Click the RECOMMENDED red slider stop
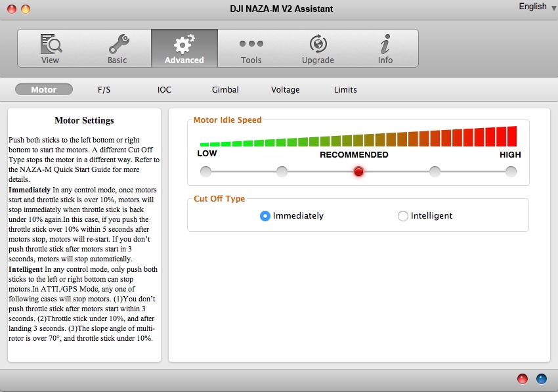The width and height of the screenshot is (558, 392). click(358, 171)
